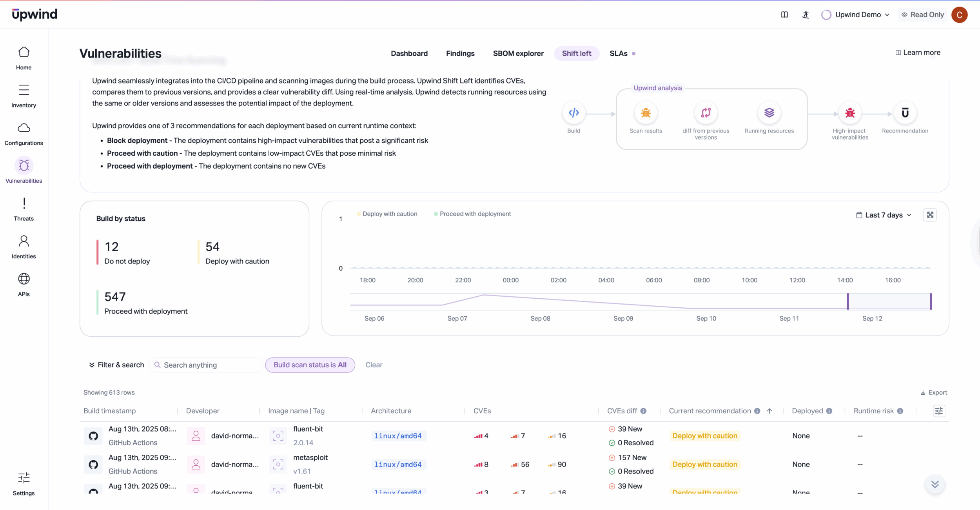Click the Developer column header

click(x=203, y=411)
